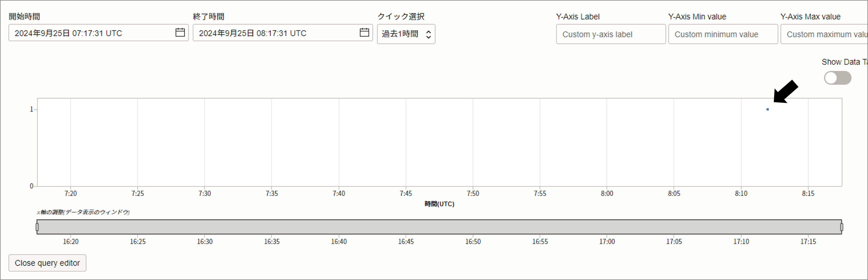Click the up/down arrows on 過去1時間 selector
Viewport: 868px width, 280px height.
(x=428, y=34)
